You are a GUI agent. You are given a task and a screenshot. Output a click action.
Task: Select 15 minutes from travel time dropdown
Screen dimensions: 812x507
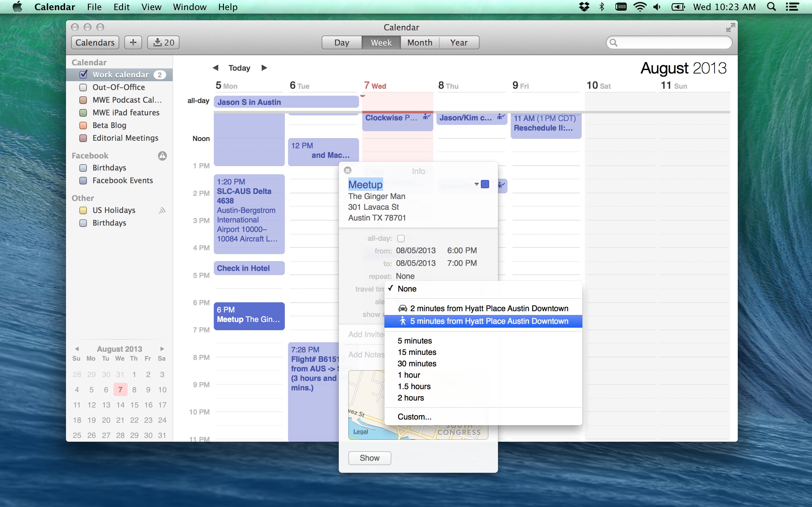(417, 352)
